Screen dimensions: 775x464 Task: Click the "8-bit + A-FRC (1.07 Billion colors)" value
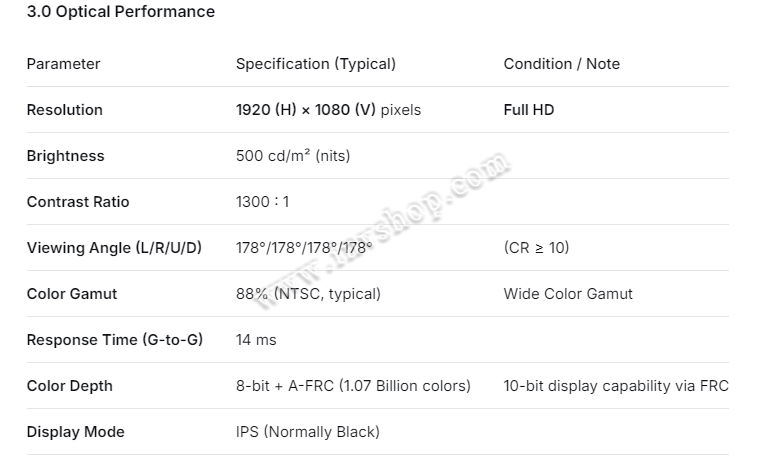[353, 386]
